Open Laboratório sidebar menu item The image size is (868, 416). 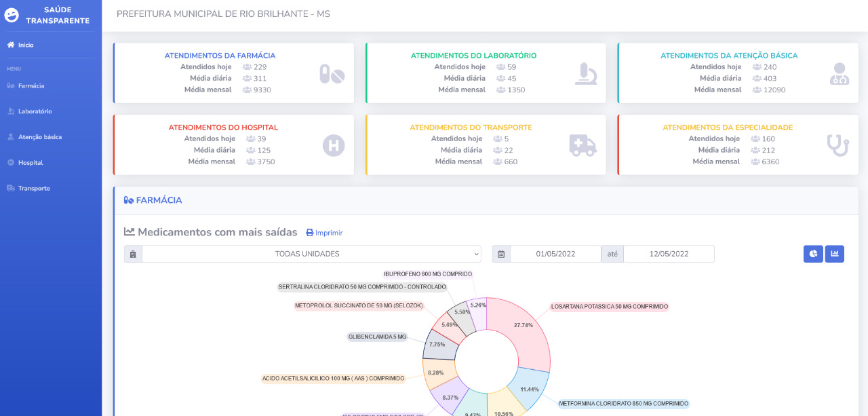[x=35, y=111]
